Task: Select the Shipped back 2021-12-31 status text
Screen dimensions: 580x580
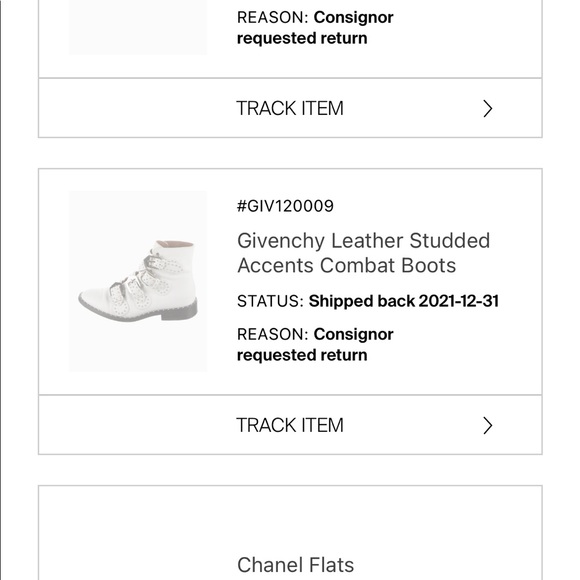Action: point(404,301)
